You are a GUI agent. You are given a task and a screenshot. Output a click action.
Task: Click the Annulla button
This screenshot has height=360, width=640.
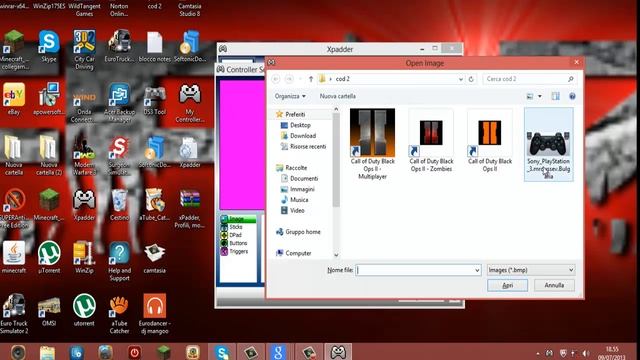click(554, 285)
